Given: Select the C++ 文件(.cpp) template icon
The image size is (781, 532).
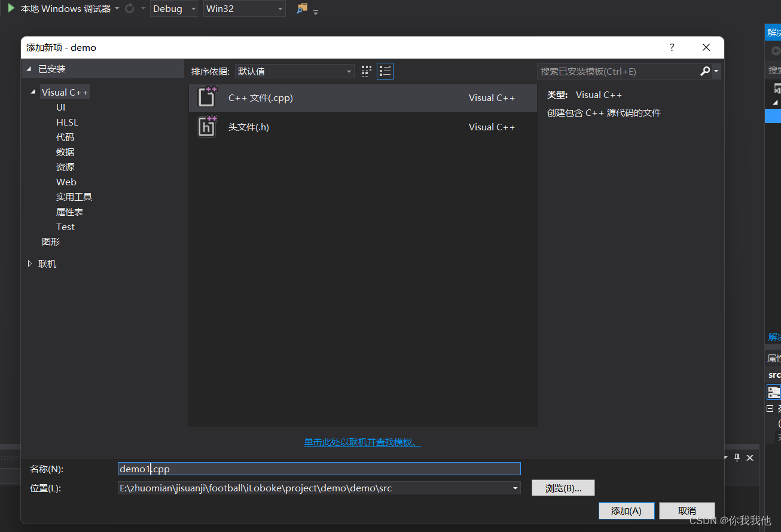Looking at the screenshot, I should click(206, 97).
